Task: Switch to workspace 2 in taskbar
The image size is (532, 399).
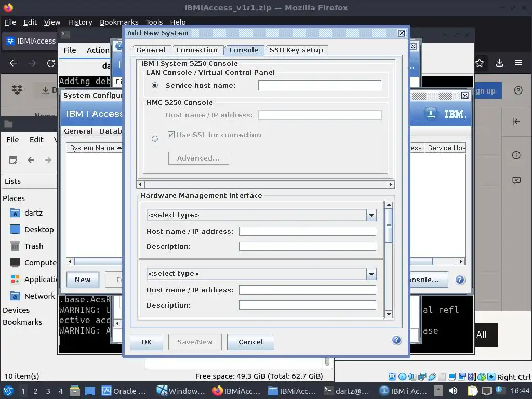Action: [x=36, y=391]
